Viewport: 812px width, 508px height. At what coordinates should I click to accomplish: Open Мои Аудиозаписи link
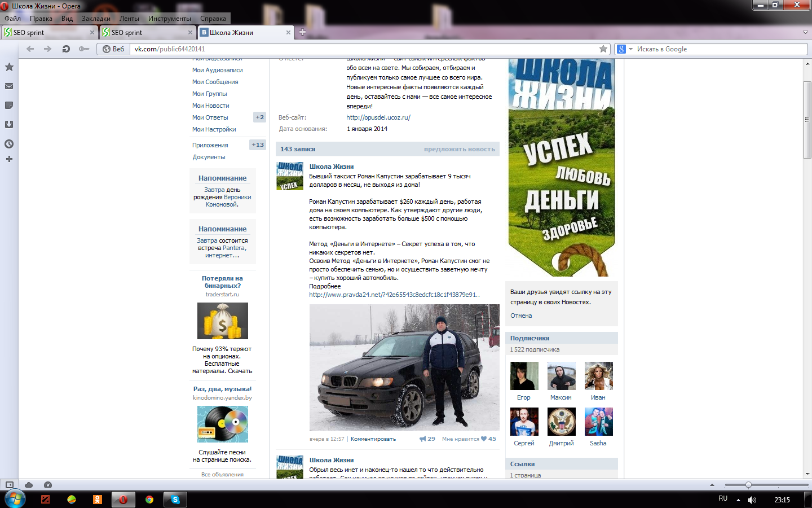coord(218,70)
